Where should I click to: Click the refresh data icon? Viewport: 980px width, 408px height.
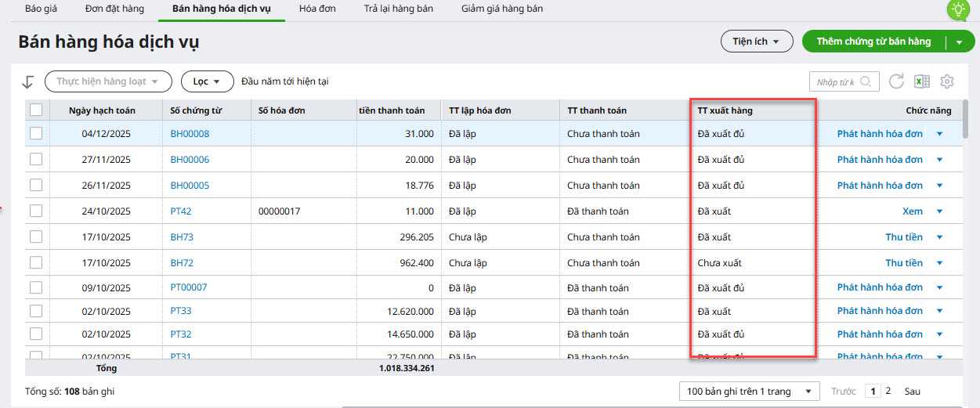[x=896, y=81]
